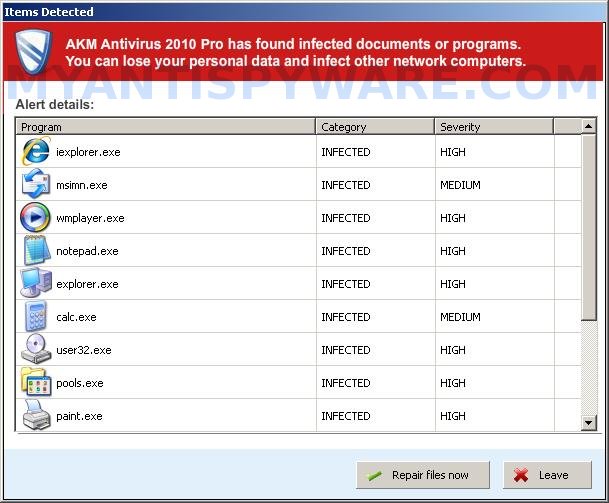The height and width of the screenshot is (503, 609).
Task: Select the user32.exe file name
Action: pyautogui.click(x=84, y=350)
